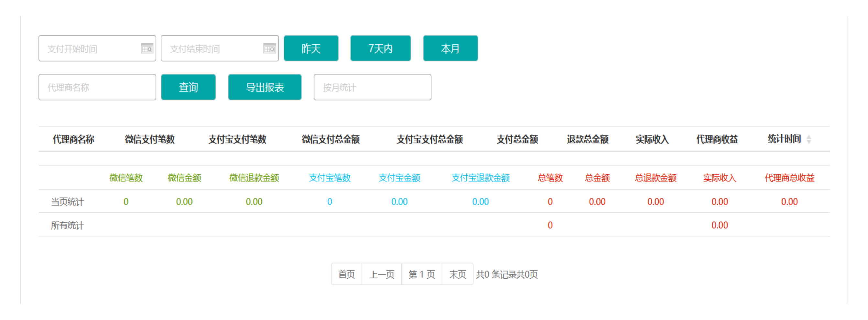The height and width of the screenshot is (320, 868).
Task: Click red 实际收入 summary label
Action: (x=720, y=177)
